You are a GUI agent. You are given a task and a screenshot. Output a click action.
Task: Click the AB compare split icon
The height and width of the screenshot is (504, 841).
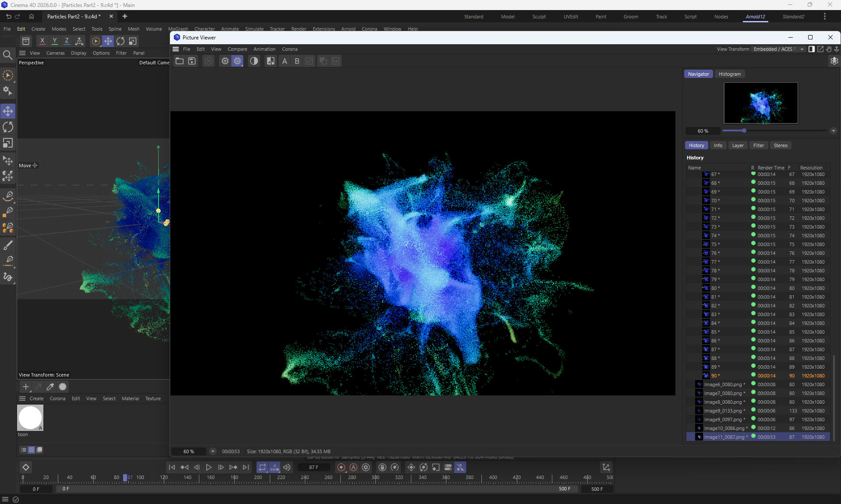tap(271, 61)
